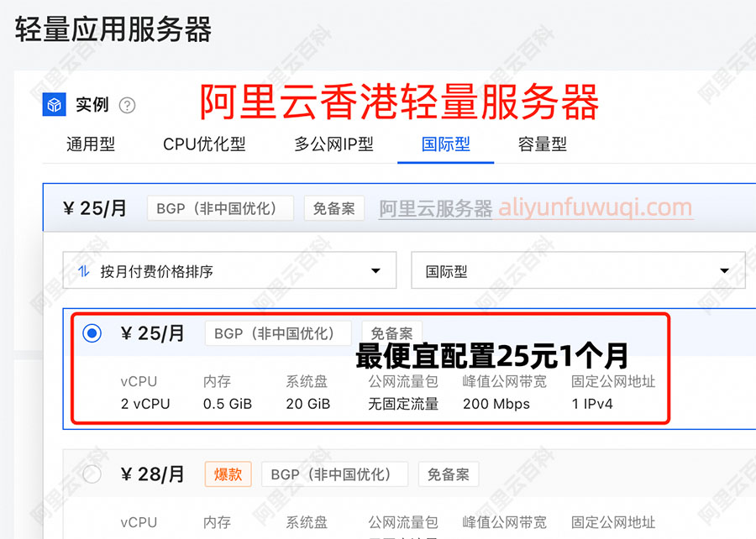756x539 pixels.
Task: Open the 国际型 filter dropdown
Action: pos(578,270)
